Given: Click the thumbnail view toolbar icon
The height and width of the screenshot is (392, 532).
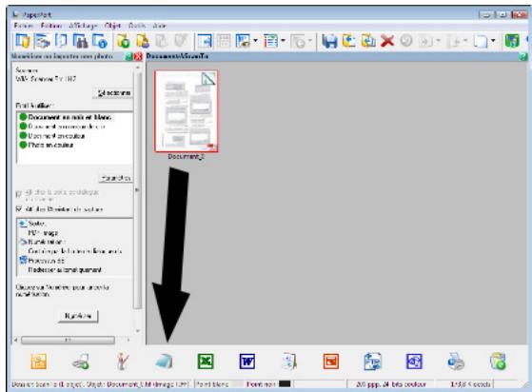Looking at the screenshot, I should click(205, 41).
